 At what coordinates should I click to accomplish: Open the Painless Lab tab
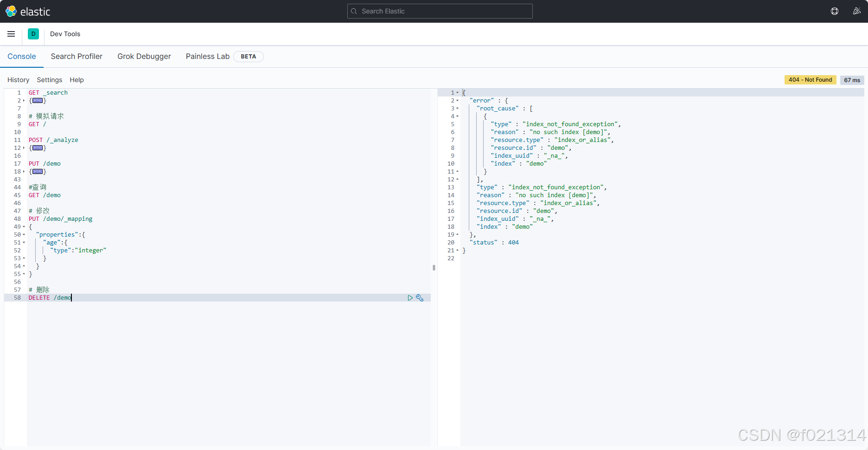208,56
